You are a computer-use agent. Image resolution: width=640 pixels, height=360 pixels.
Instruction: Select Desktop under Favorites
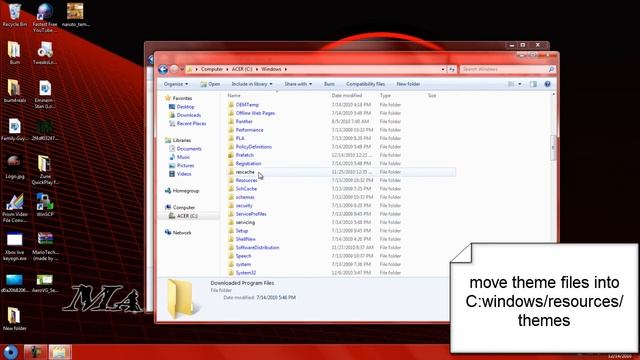[x=182, y=107]
